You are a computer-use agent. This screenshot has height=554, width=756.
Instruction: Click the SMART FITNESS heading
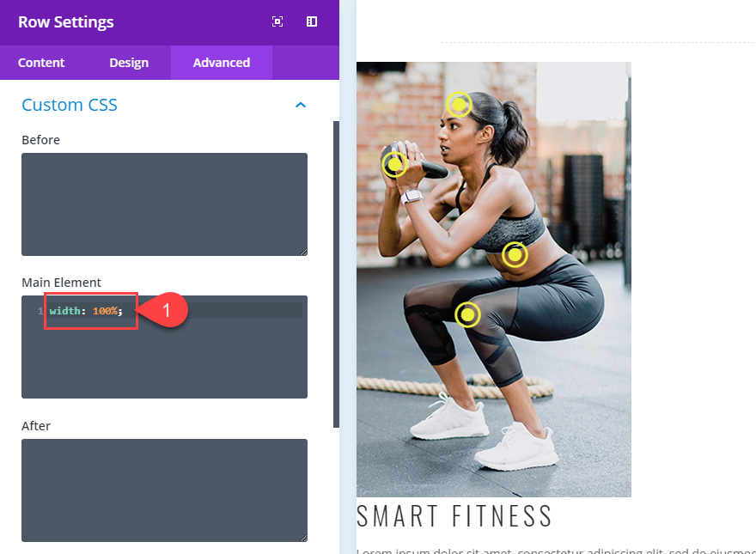454,516
